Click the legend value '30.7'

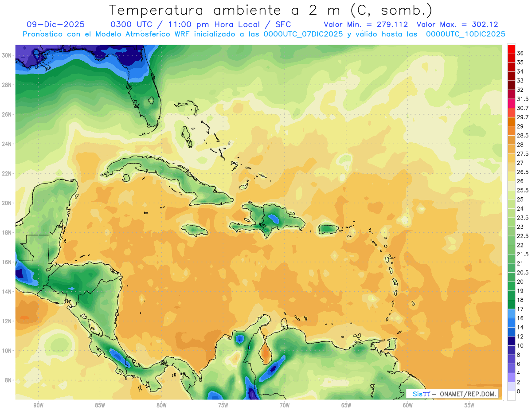point(523,108)
